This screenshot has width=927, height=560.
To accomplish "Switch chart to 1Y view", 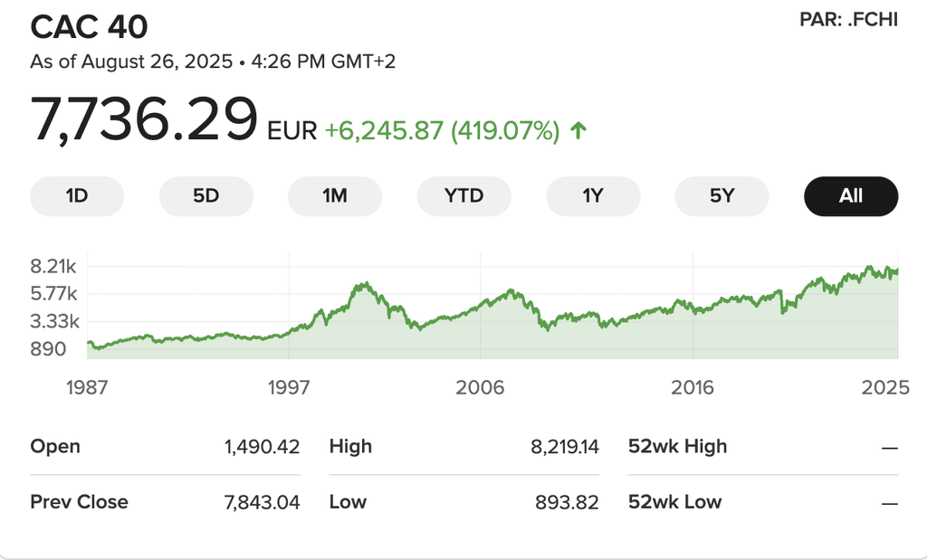I will coord(593,195).
